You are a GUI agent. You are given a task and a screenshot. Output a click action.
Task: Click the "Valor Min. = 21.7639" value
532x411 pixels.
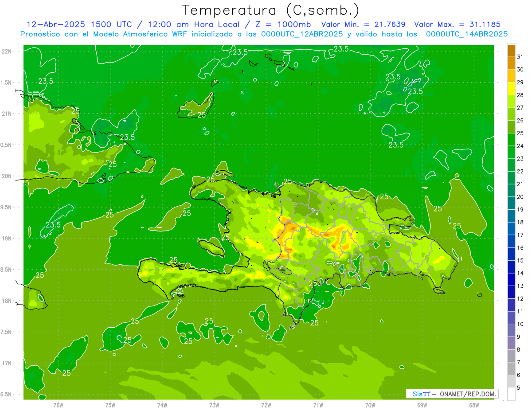tap(363, 24)
